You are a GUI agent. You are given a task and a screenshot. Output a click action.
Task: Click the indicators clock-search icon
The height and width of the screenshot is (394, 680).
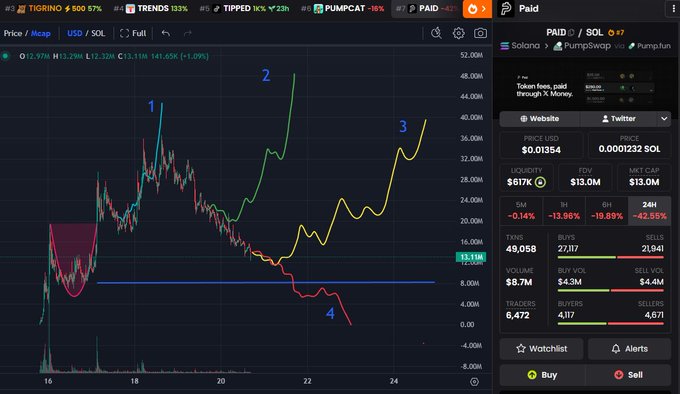(436, 33)
